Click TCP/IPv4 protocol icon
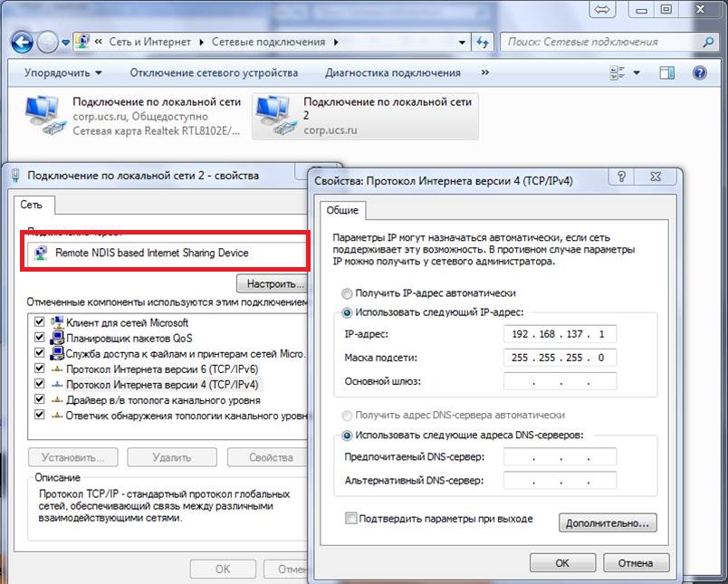728x584 pixels. tap(57, 385)
